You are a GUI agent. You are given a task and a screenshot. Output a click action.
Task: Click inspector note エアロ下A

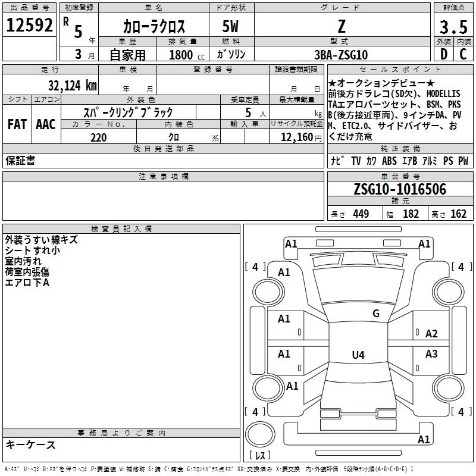click(27, 283)
